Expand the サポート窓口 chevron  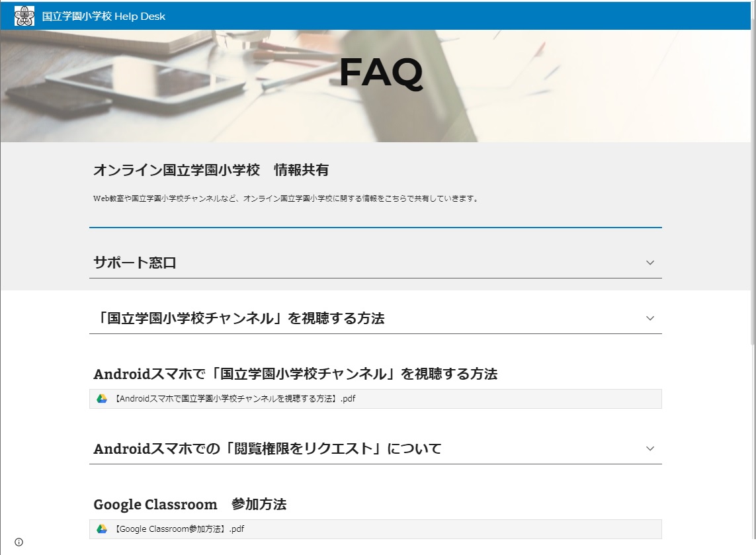[650, 263]
